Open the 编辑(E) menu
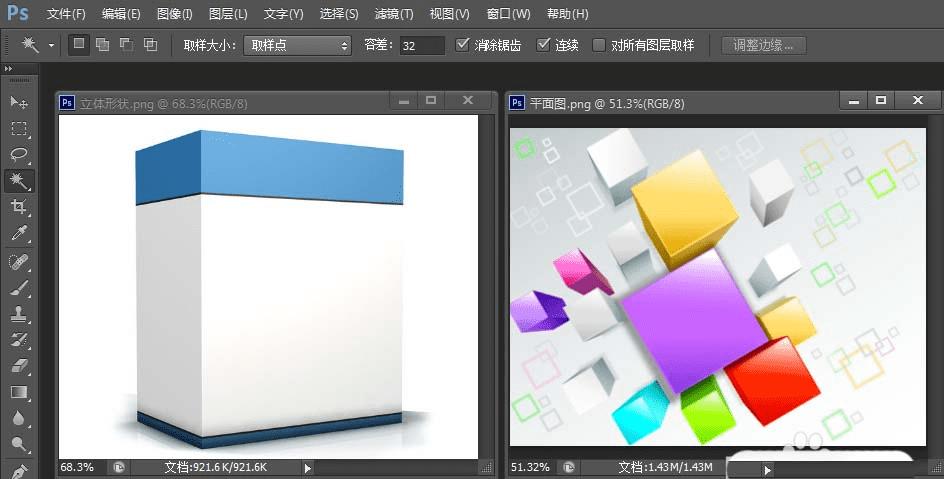Screen dimensions: 944x479 [121, 13]
